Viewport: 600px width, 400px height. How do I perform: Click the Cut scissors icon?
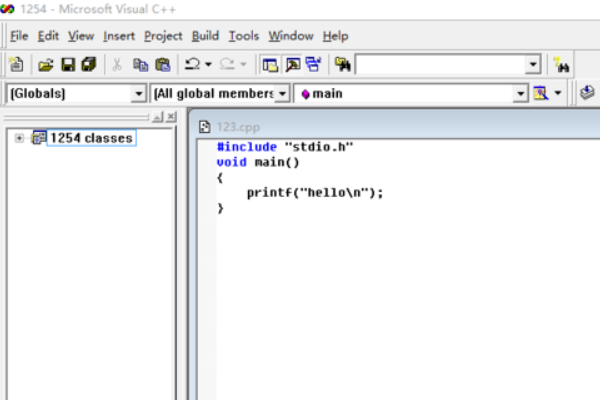[x=117, y=65]
